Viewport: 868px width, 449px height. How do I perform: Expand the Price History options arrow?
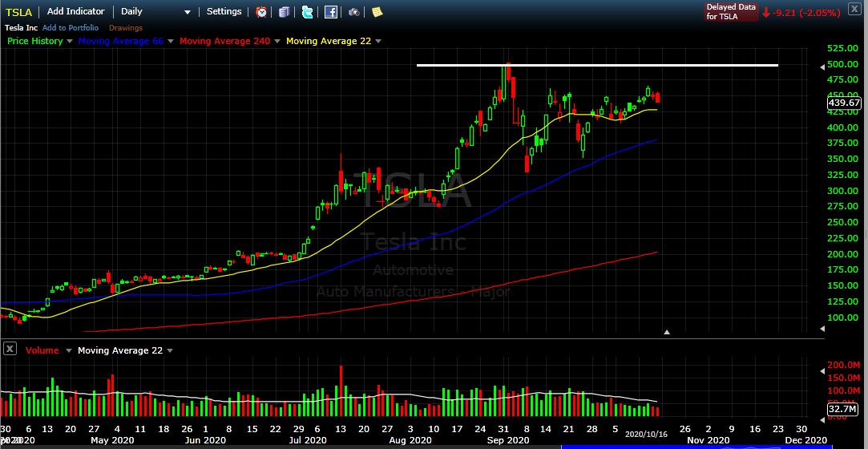pyautogui.click(x=70, y=41)
